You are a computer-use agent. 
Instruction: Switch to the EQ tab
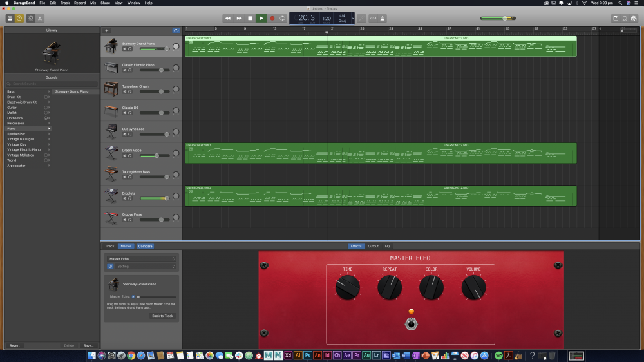387,246
